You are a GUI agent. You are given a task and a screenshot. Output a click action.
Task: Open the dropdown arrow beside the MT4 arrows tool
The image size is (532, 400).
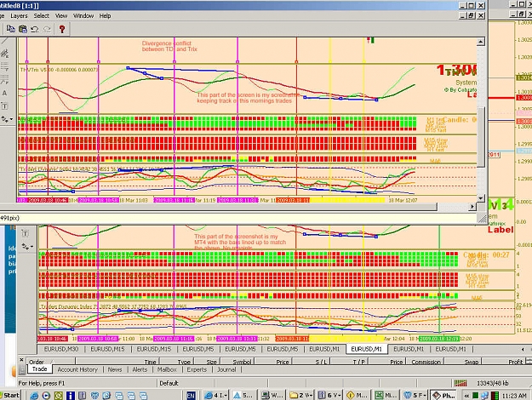click(31, 247)
